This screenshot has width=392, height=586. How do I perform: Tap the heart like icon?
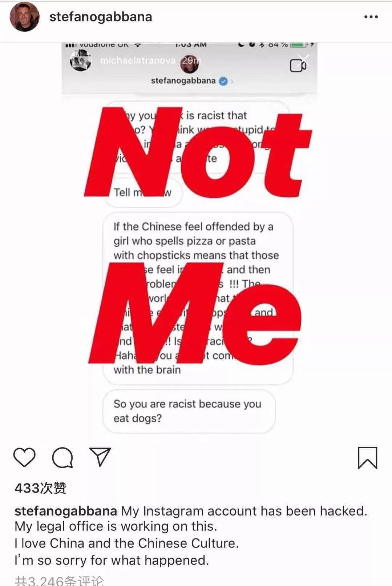24,457
